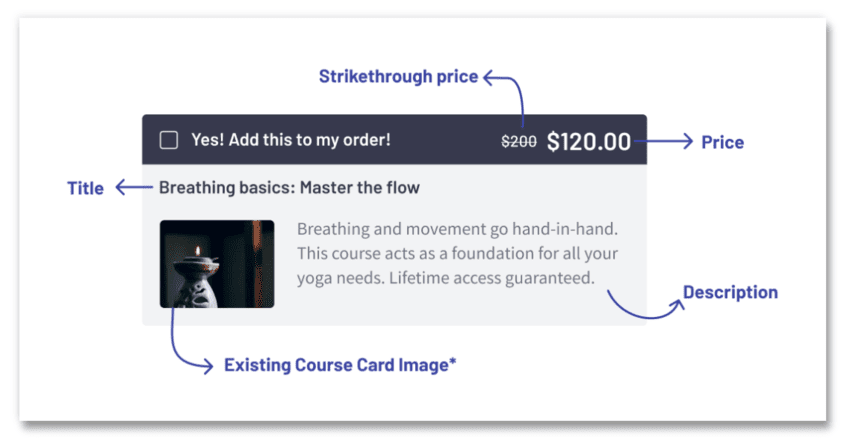Click the 'Yes! Add this to my order!' label
The image size is (850, 441).
291,140
